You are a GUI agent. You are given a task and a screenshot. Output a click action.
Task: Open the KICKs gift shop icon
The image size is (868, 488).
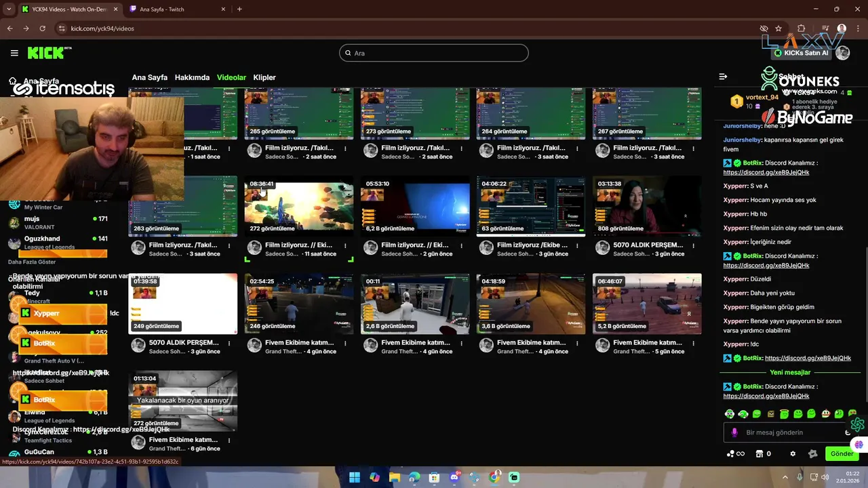tap(759, 453)
